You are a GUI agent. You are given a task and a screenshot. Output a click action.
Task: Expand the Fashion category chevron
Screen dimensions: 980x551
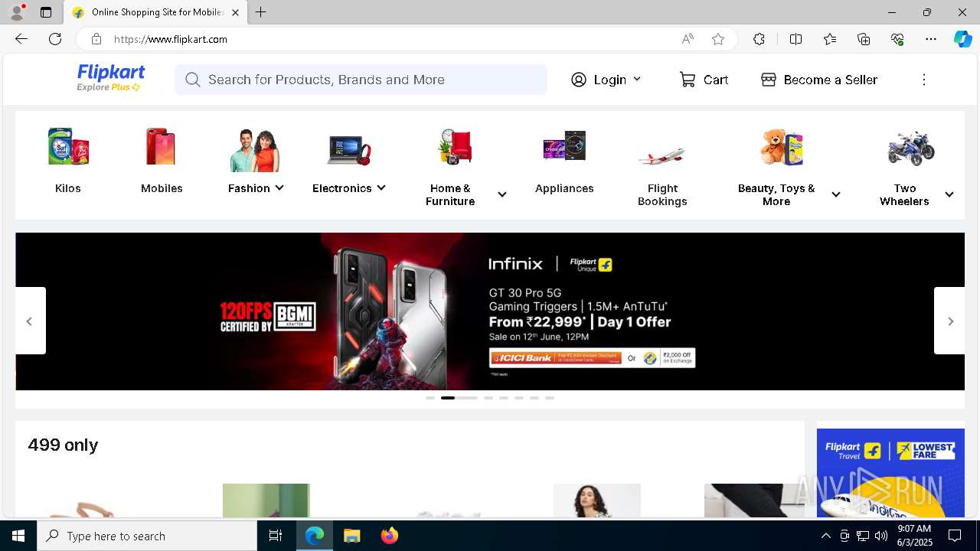(279, 187)
